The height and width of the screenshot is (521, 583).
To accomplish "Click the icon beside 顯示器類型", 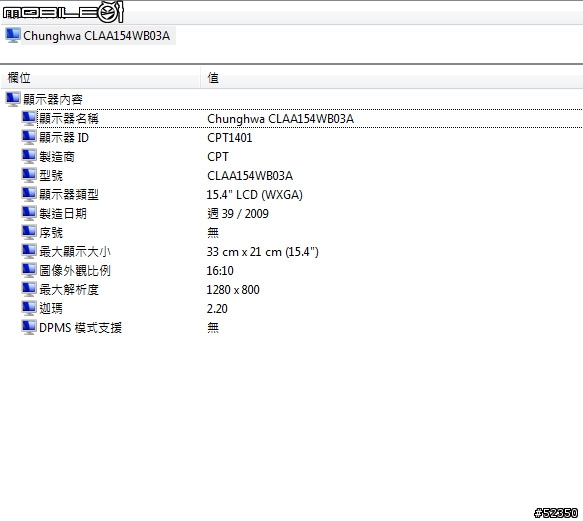I will 29,194.
